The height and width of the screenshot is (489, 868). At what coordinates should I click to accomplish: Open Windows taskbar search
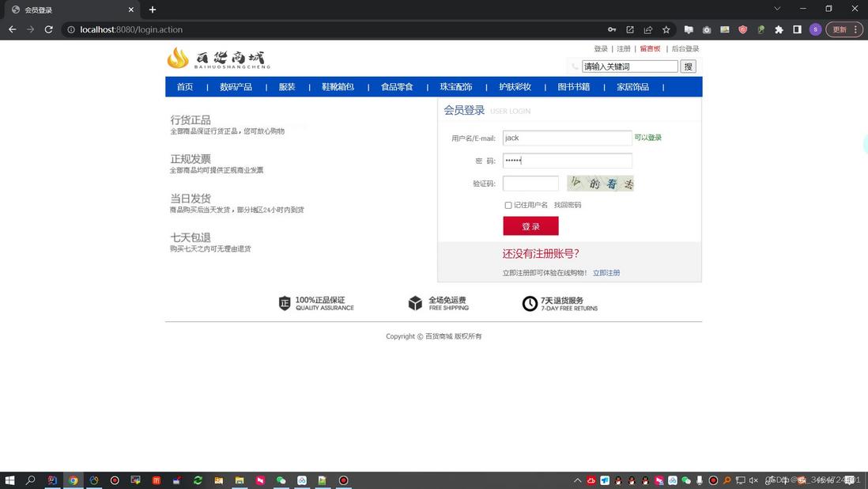coord(31,480)
